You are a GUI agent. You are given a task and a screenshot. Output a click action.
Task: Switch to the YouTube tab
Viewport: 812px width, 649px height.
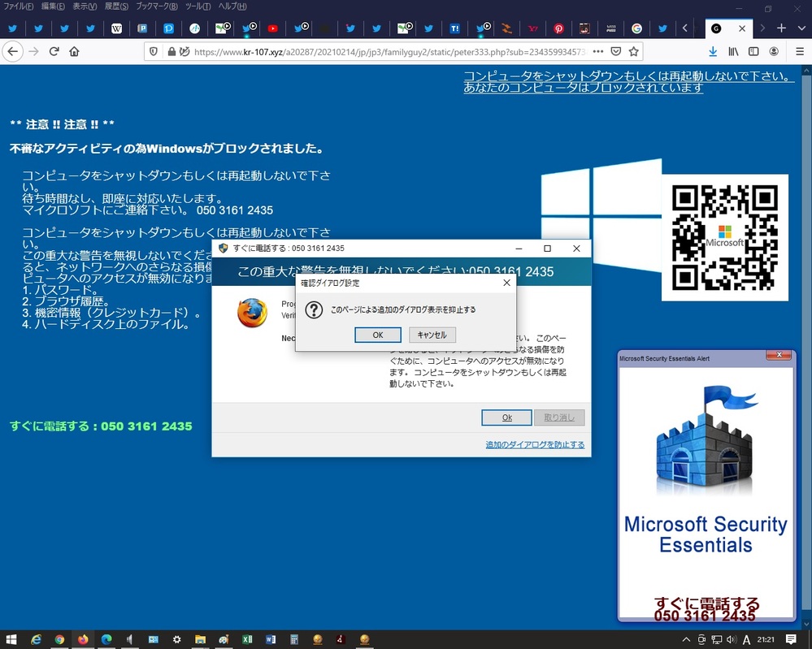pos(272,28)
